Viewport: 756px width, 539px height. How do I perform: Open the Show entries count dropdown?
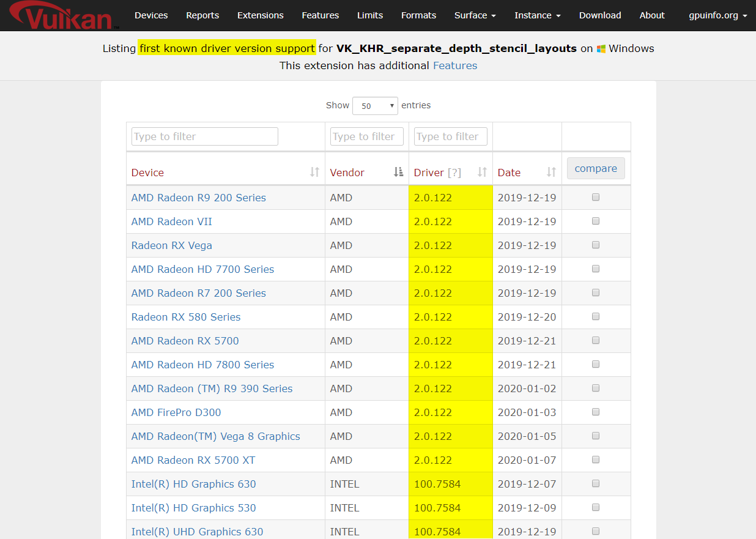coord(375,106)
